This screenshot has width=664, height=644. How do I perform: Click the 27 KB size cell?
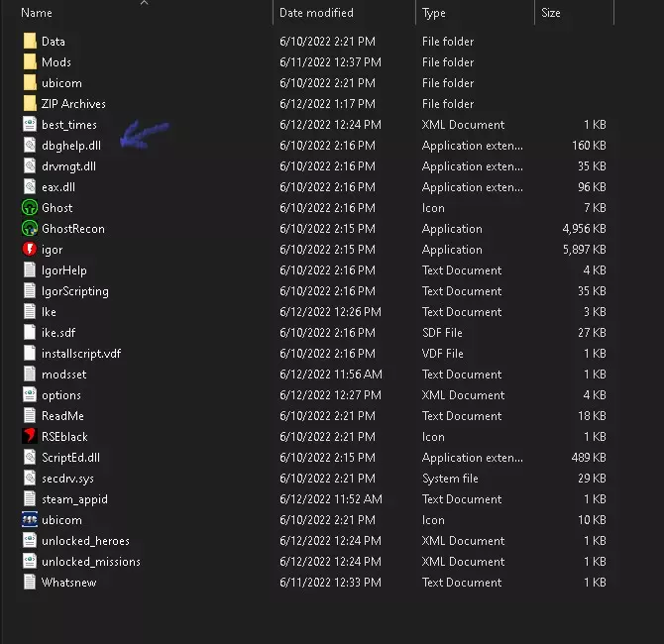(x=592, y=333)
